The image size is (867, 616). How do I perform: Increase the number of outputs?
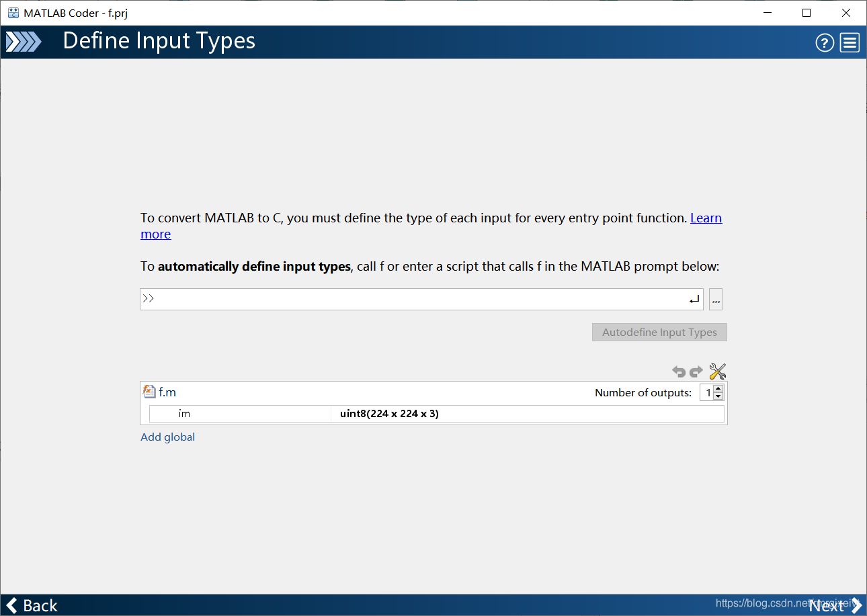tap(718, 389)
